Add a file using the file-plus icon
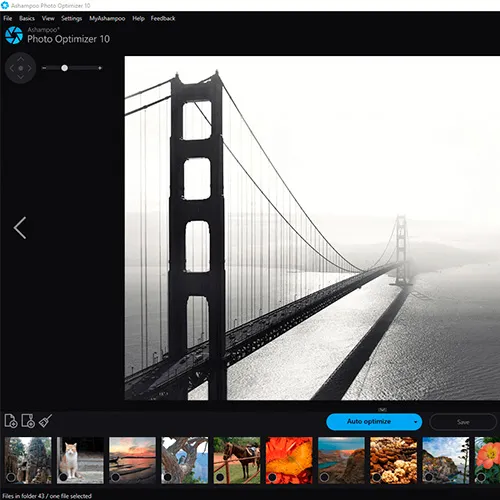 click(11, 421)
